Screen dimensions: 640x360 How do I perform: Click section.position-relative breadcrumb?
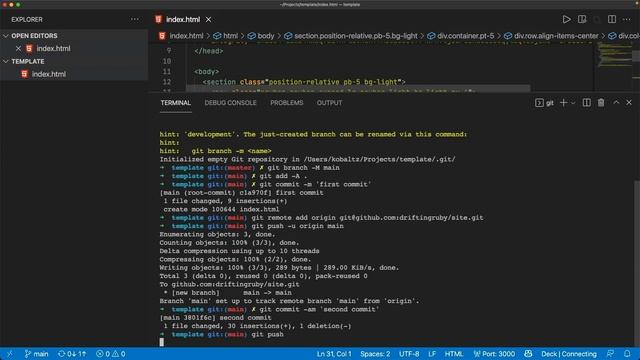tap(356, 36)
